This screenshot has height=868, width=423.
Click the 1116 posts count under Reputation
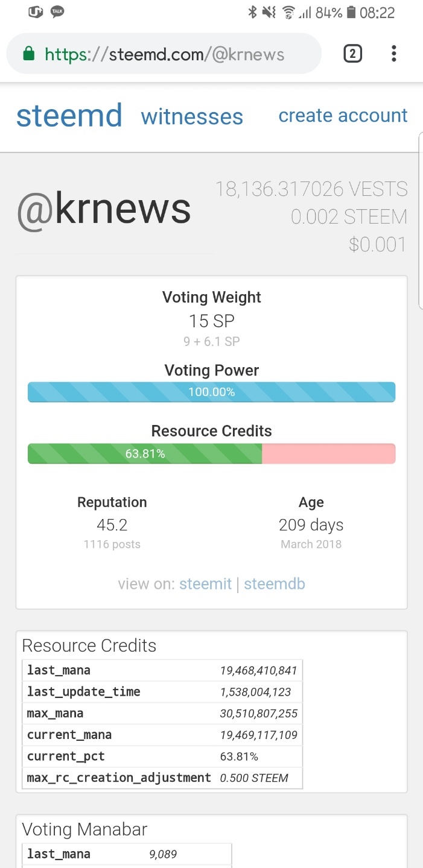[112, 544]
